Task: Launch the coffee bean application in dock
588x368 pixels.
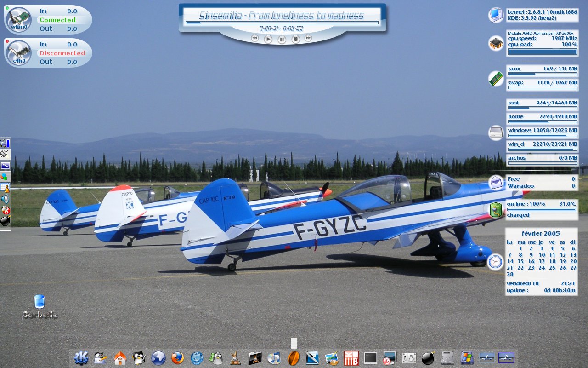Action: pyautogui.click(x=294, y=357)
